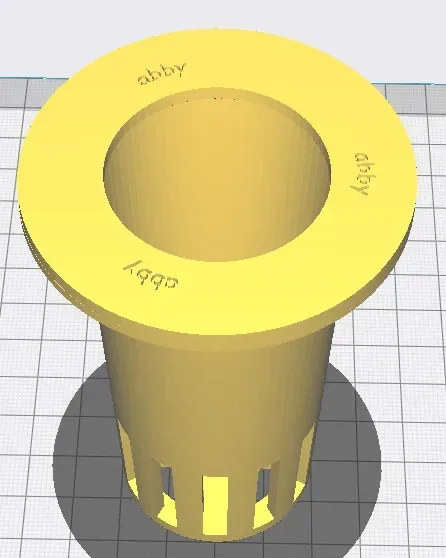Select the sideways "abby" text on the right rim
Viewport: 446px width, 558px height.
[x=360, y=174]
